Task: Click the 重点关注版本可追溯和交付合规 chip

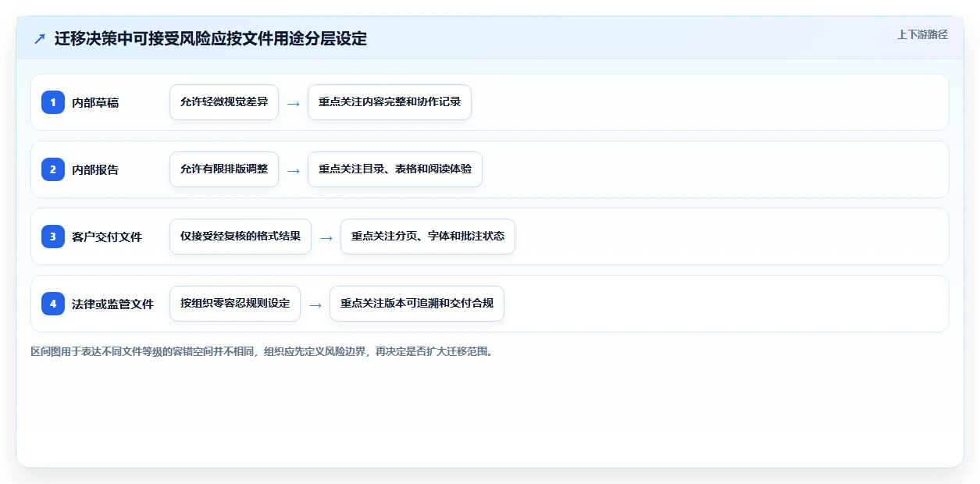Action: pyautogui.click(x=417, y=304)
